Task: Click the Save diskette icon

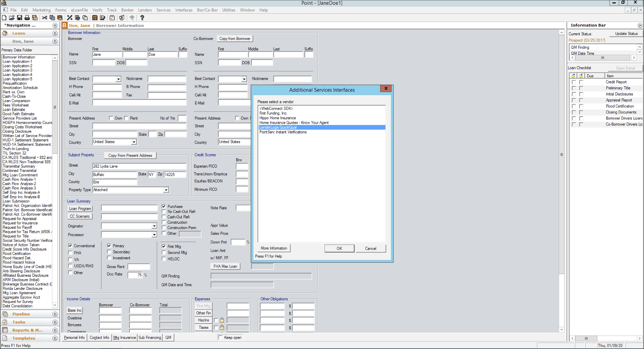Action: 19,17
